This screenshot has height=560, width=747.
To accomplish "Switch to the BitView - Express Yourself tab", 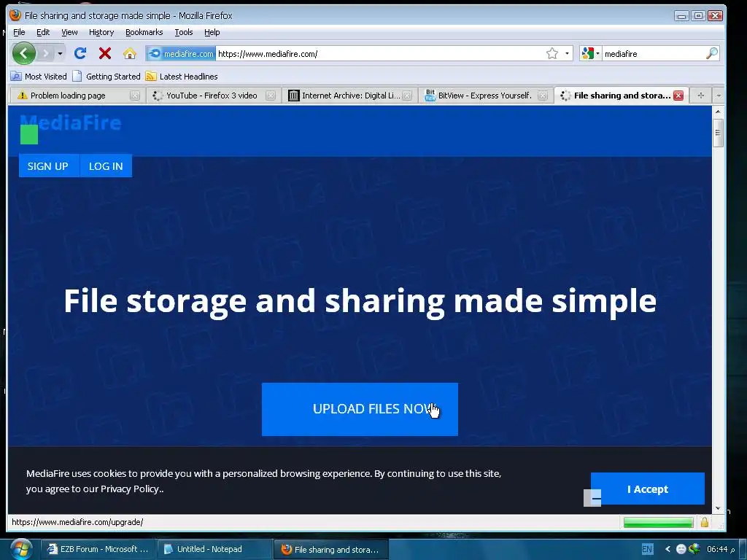I will tap(484, 96).
